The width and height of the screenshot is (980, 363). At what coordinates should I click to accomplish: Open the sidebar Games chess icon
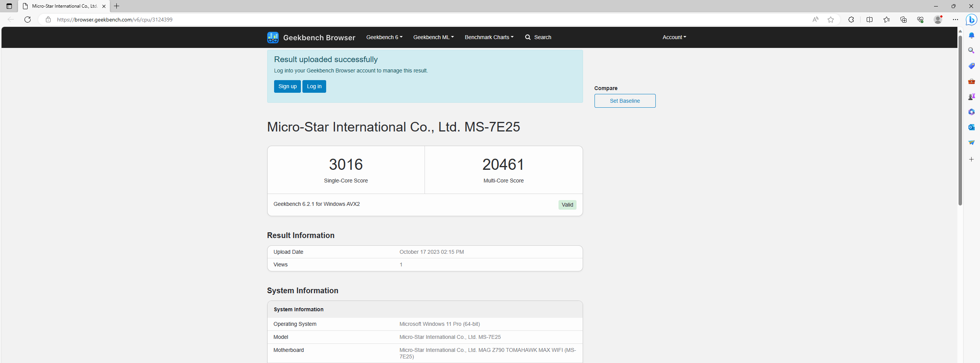[972, 97]
